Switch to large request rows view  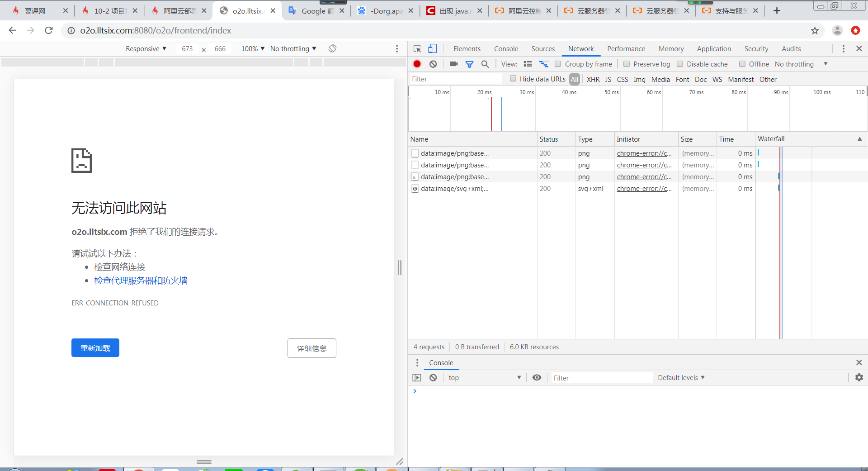tap(528, 64)
